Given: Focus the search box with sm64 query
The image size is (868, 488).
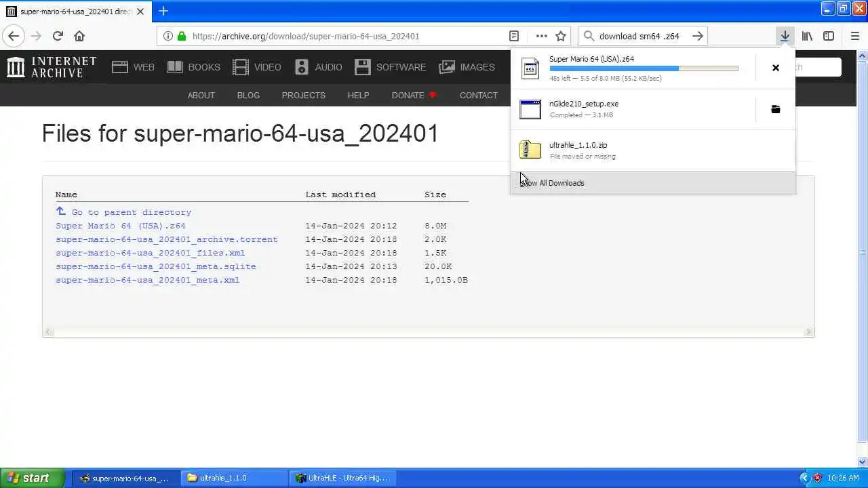Looking at the screenshot, I should (x=642, y=36).
